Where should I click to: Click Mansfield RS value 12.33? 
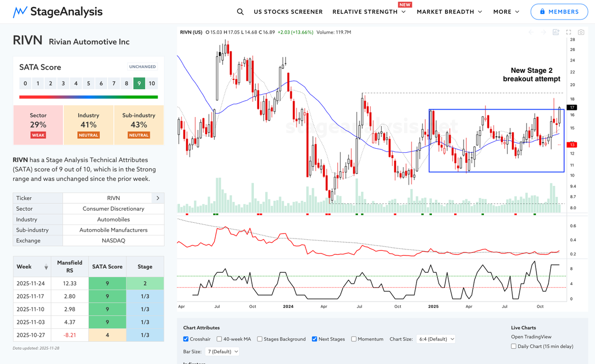click(70, 283)
